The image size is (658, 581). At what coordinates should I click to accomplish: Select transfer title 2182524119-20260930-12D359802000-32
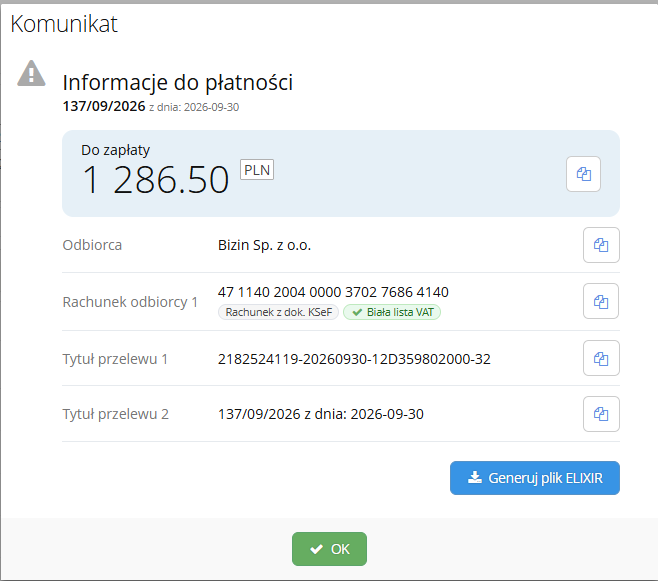[354, 359]
